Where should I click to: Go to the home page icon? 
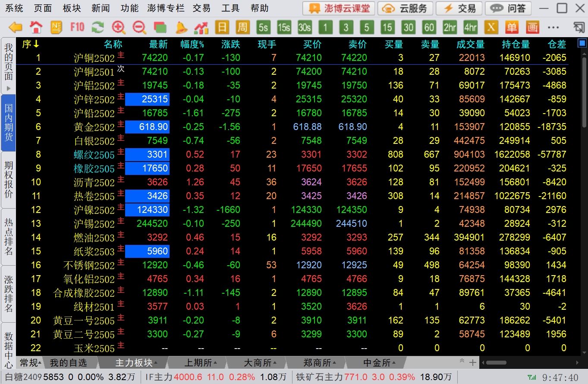[36, 28]
